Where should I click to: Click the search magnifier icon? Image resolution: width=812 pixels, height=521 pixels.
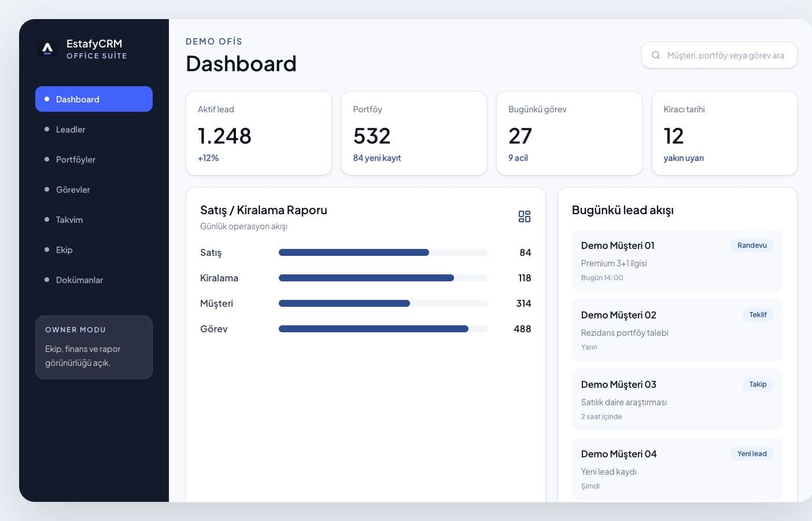[656, 55]
